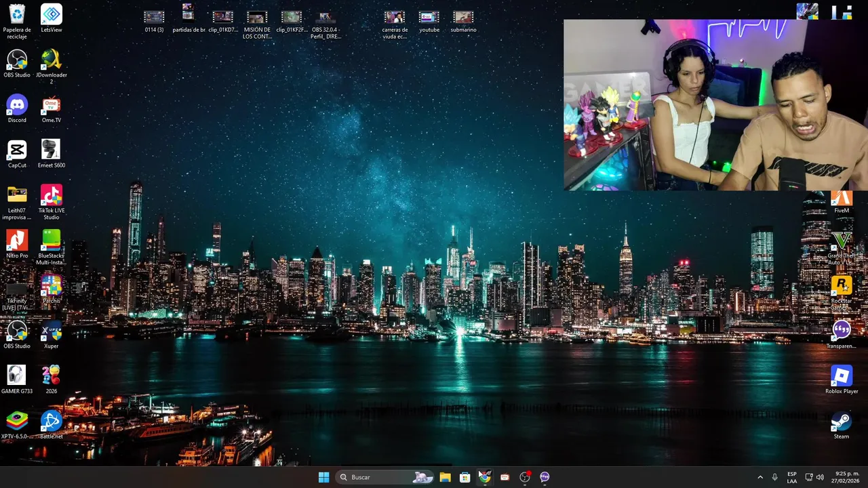Open the Steam desktop shortcut
The width and height of the screenshot is (868, 488).
pos(842,425)
